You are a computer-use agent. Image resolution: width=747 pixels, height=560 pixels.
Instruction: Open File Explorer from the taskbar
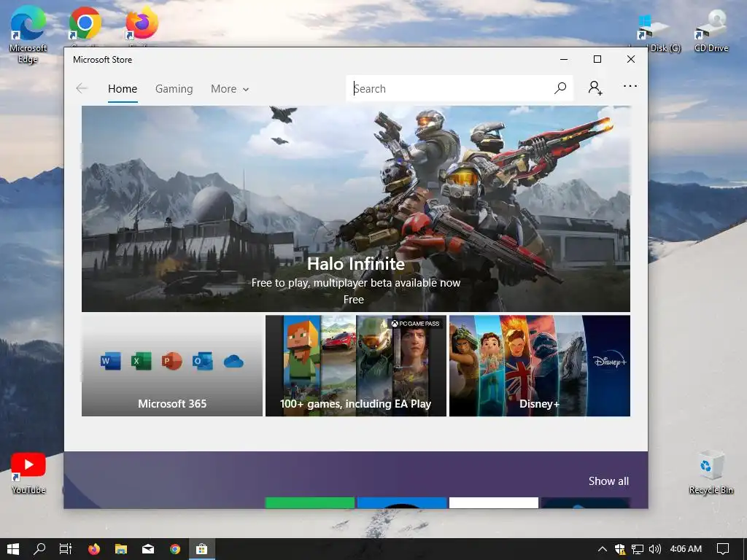tap(121, 549)
